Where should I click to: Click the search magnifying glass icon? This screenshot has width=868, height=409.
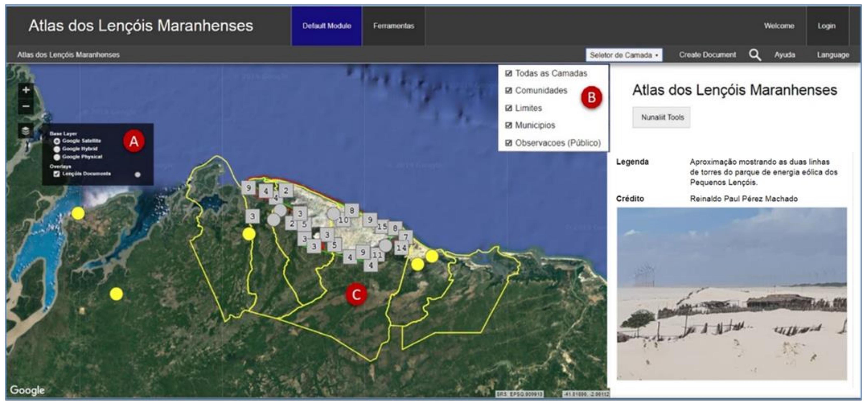click(755, 55)
